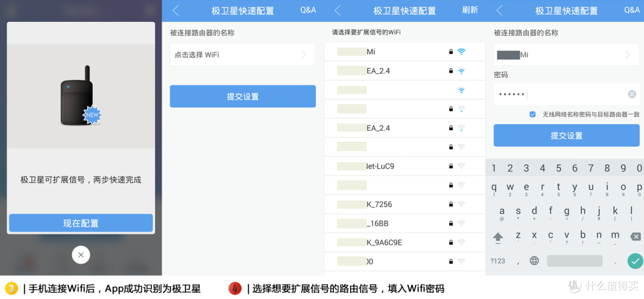644x299 pixels.
Task: Select the network ending in Mi from the WiFi list
Action: (x=404, y=52)
